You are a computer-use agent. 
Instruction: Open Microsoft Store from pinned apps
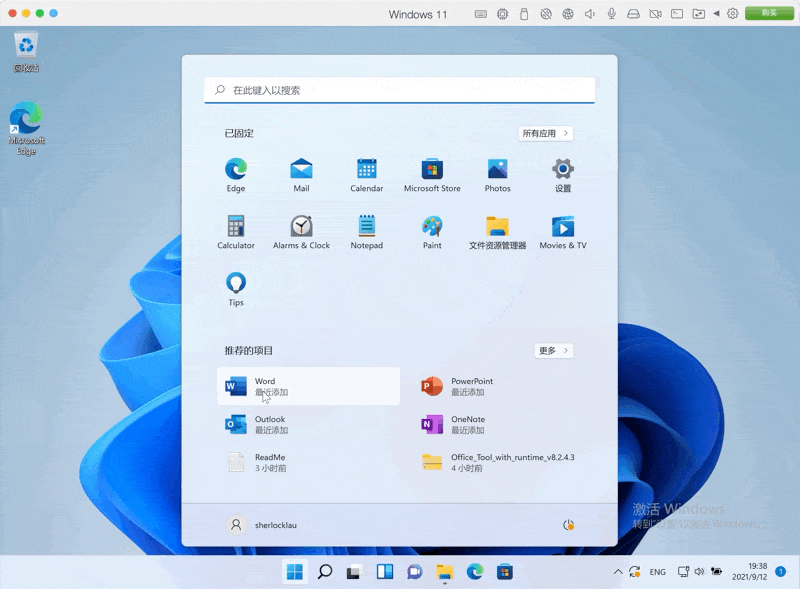pos(432,175)
